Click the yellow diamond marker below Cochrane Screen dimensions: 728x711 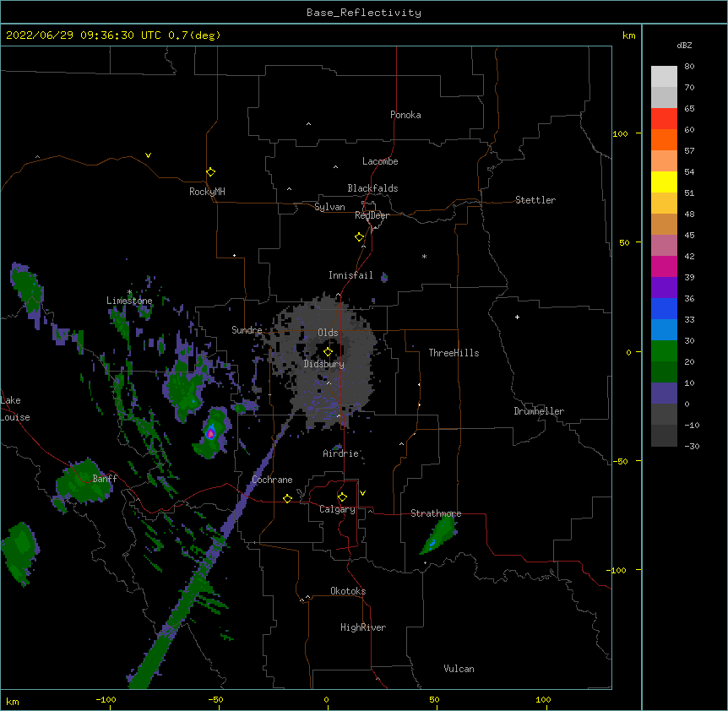(x=288, y=498)
